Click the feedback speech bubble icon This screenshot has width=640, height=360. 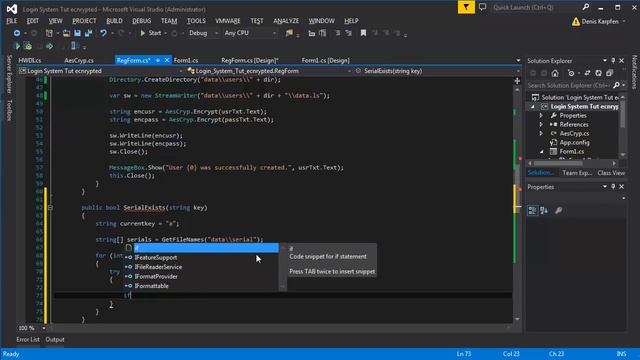pyautogui.click(x=482, y=7)
